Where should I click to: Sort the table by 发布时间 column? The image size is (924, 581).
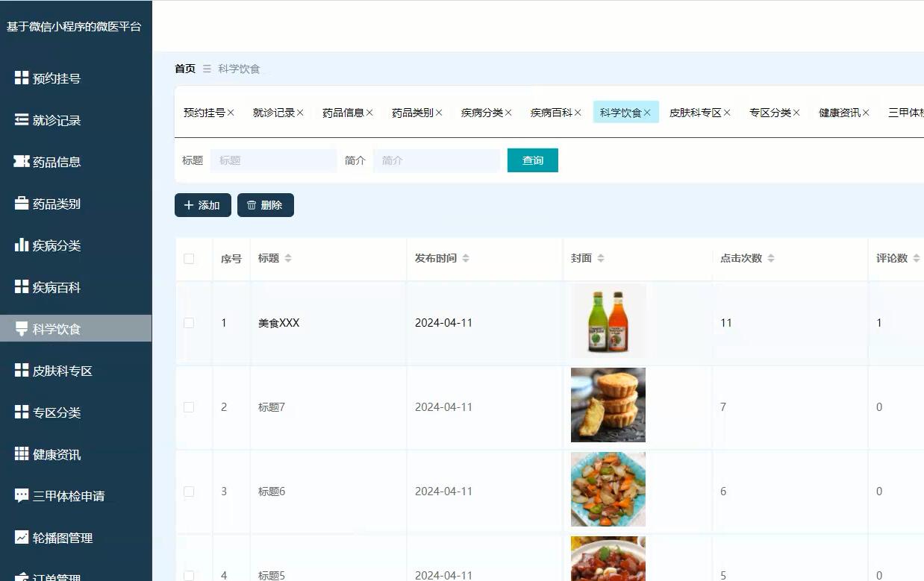(466, 258)
